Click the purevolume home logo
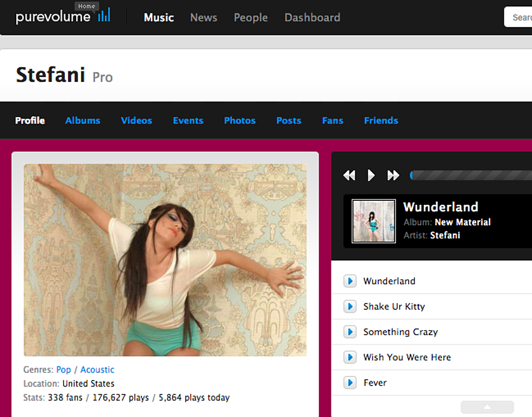 [x=63, y=16]
